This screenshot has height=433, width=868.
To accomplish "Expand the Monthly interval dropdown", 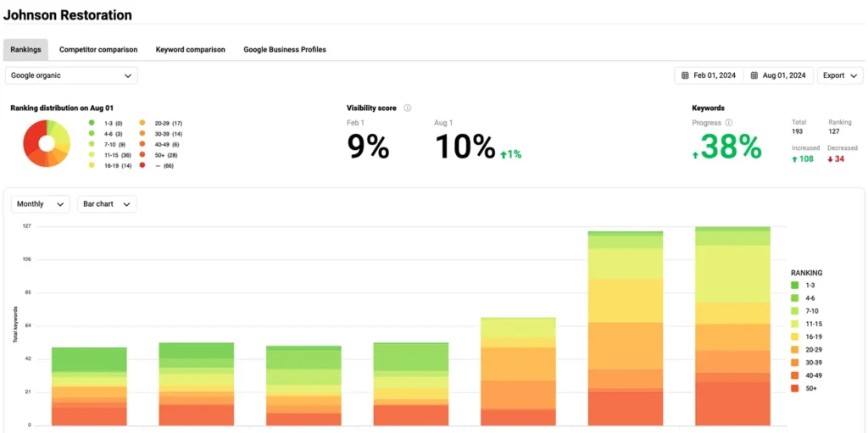I will [x=41, y=204].
